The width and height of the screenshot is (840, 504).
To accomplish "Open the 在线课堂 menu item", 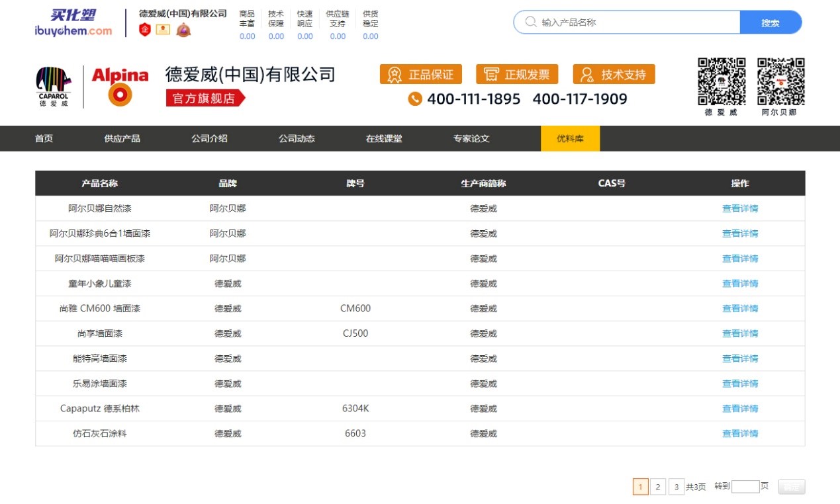I will [x=384, y=139].
